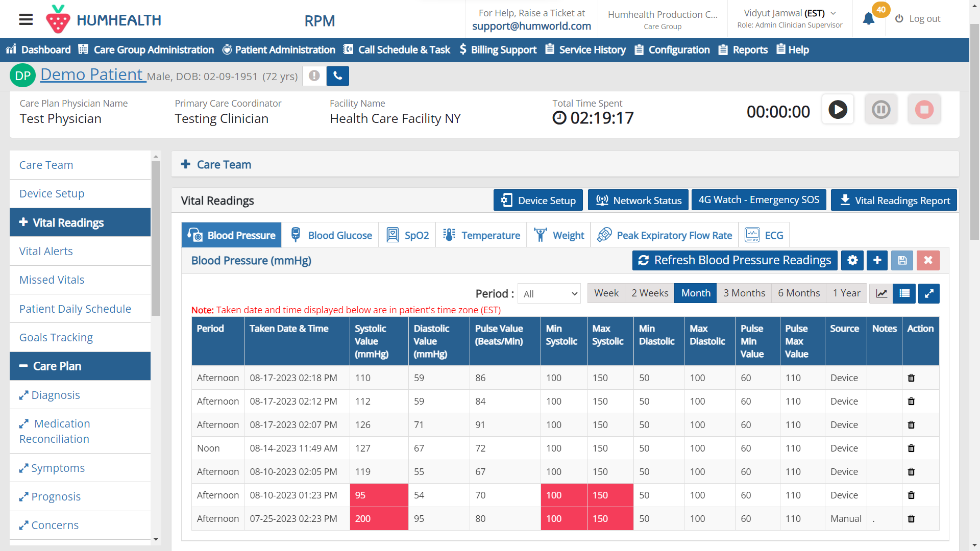Open the Vital Readings Report
Screen dimensions: 980x551
click(893, 200)
